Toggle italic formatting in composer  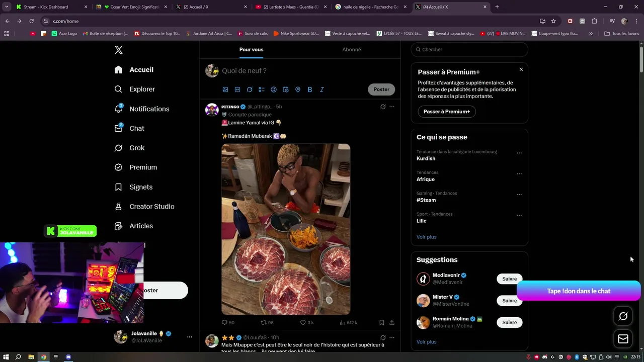322,89
